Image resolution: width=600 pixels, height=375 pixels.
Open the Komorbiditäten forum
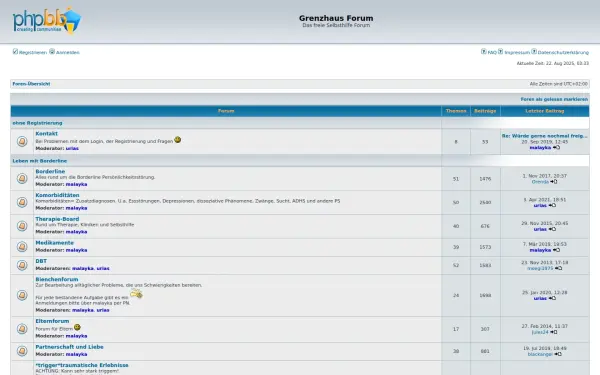click(x=57, y=195)
